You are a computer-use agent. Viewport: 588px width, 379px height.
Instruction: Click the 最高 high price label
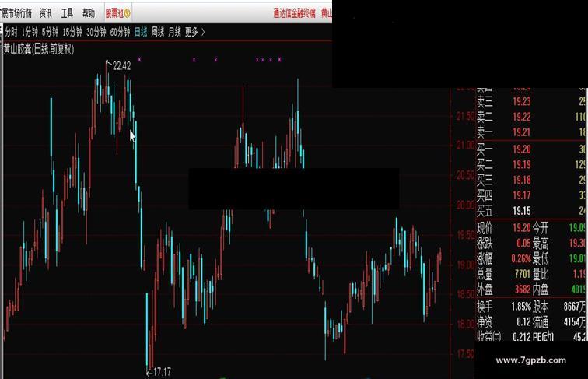point(541,243)
